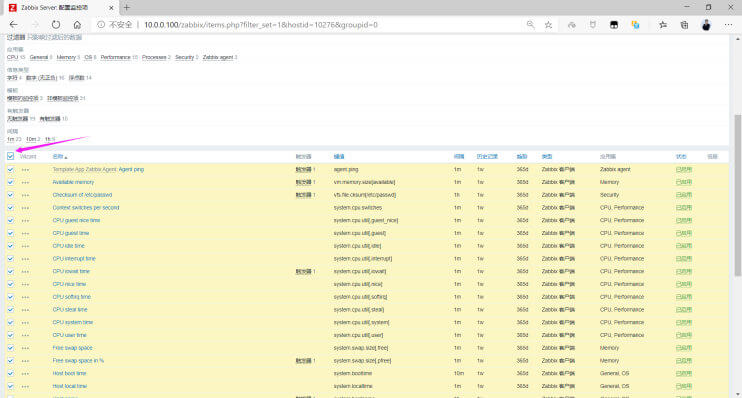This screenshot has width=742, height=398.
Task: Open the Agent ping item link
Action: coord(131,169)
